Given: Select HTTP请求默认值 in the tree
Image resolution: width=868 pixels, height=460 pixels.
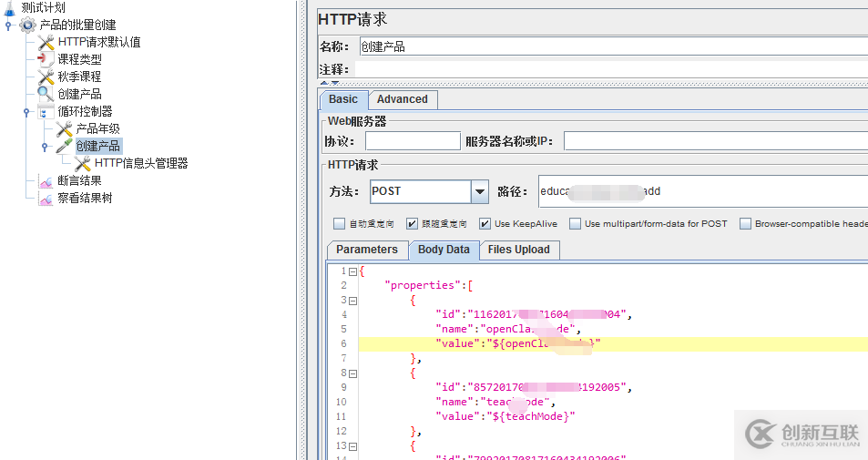Looking at the screenshot, I should 99,42.
